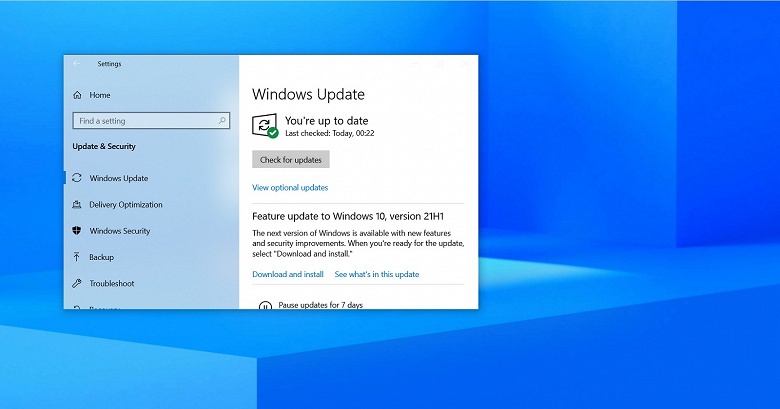Screen dimensions: 780x409
Task: Click Download and install link
Action: pos(288,274)
